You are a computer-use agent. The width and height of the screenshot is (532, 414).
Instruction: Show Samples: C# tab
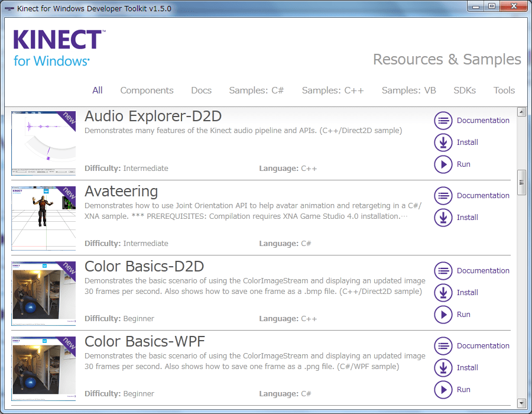(x=256, y=90)
